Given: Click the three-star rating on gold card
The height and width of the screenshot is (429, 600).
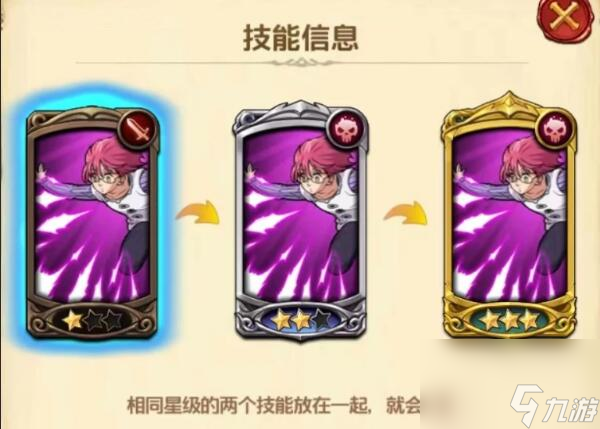Looking at the screenshot, I should click(x=510, y=320).
